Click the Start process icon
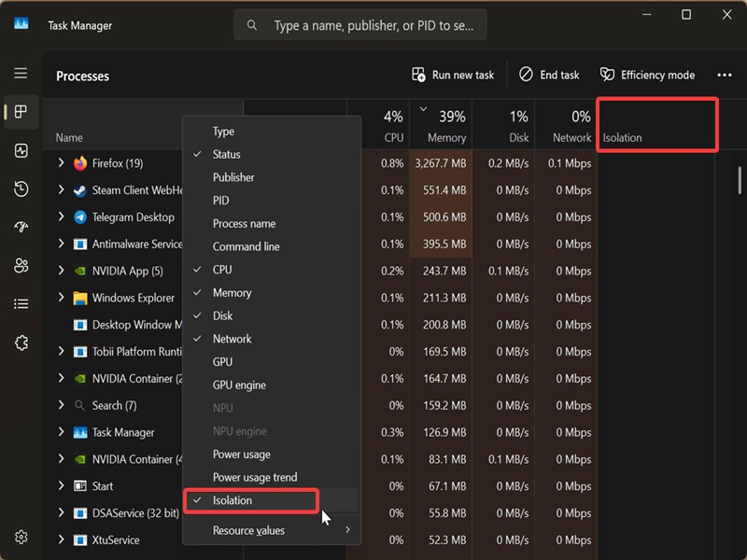Viewport: 747px width, 560px height. coord(80,486)
